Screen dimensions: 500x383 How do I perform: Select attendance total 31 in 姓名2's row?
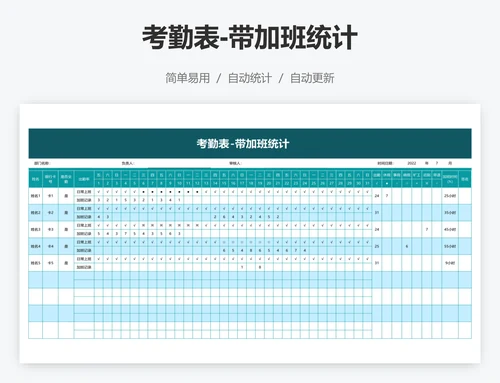(377, 213)
